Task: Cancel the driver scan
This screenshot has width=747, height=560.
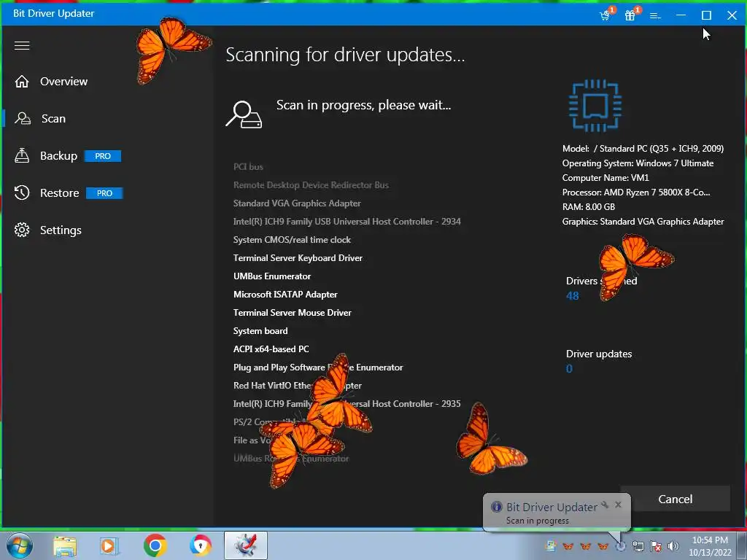Action: click(675, 499)
